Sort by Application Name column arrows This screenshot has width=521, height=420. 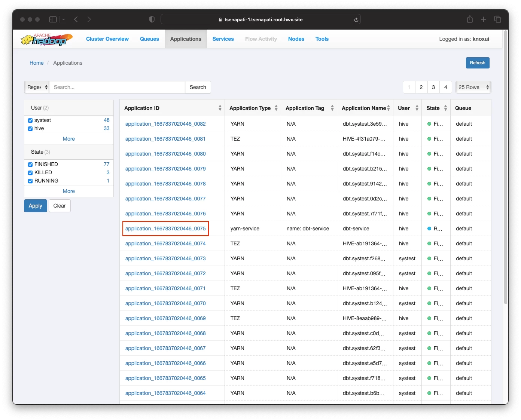point(389,108)
